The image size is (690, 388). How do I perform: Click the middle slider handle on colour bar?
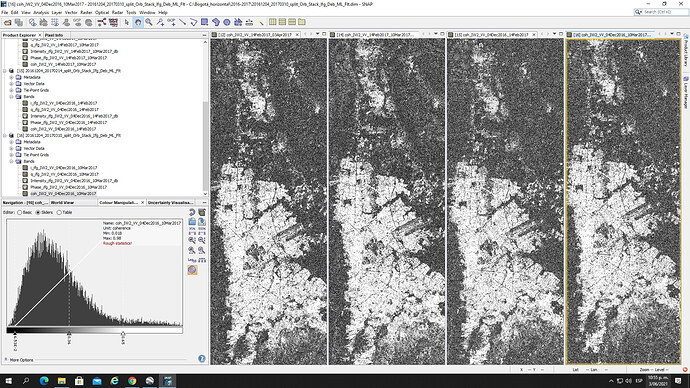(x=69, y=334)
